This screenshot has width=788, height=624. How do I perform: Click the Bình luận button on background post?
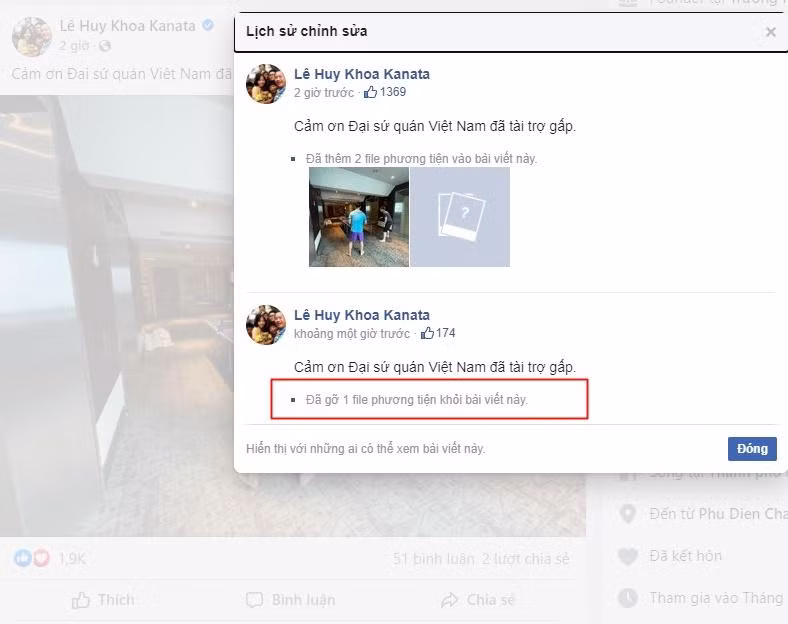point(290,600)
